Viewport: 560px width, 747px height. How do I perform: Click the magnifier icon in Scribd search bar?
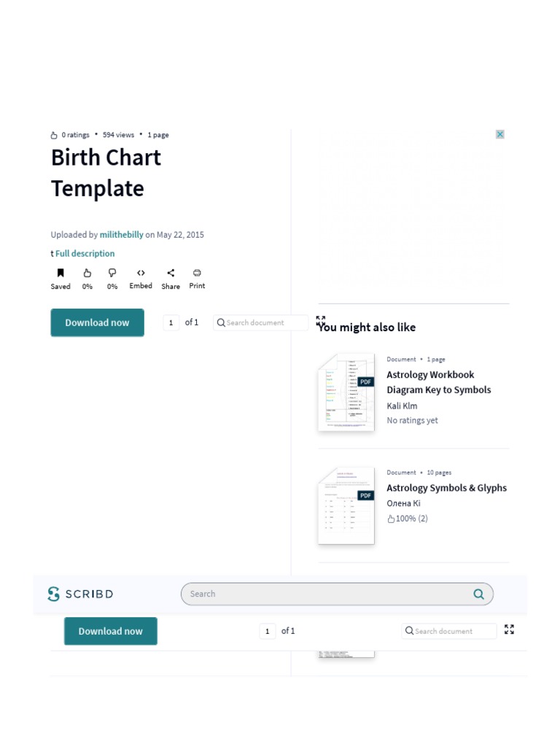[478, 594]
